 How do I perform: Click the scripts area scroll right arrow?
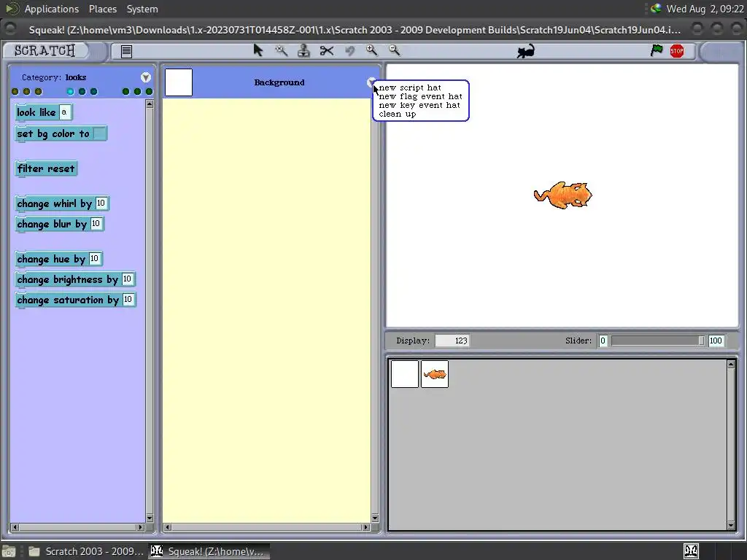pos(366,527)
